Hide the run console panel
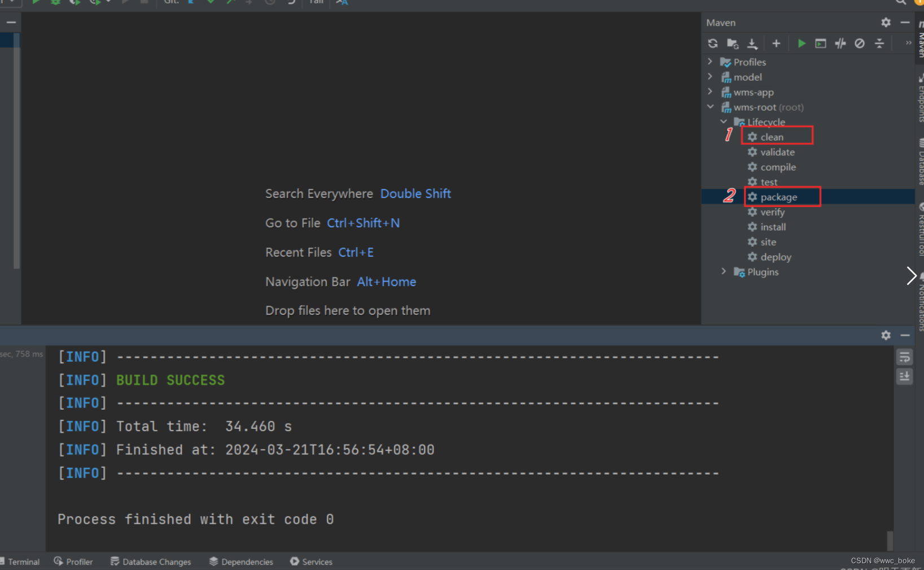The image size is (924, 570). point(905,335)
